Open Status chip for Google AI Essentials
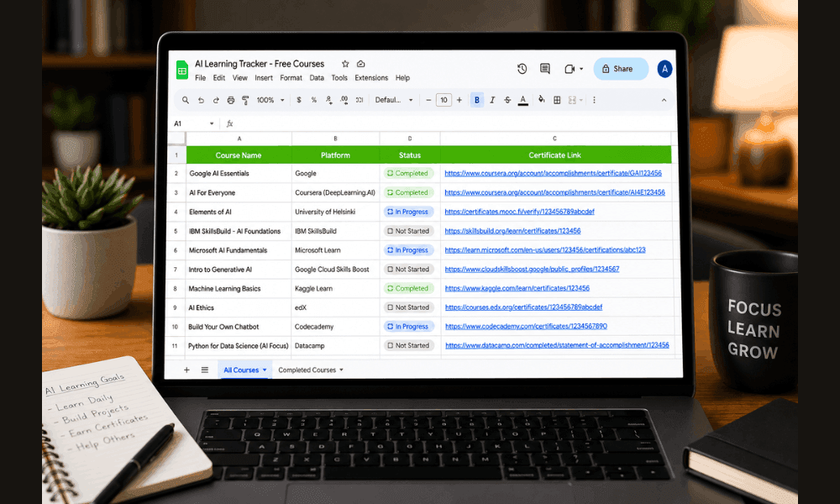 [x=408, y=174]
